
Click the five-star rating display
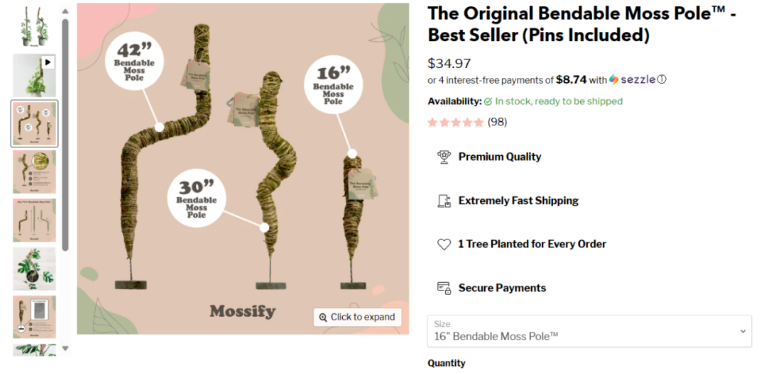(456, 122)
